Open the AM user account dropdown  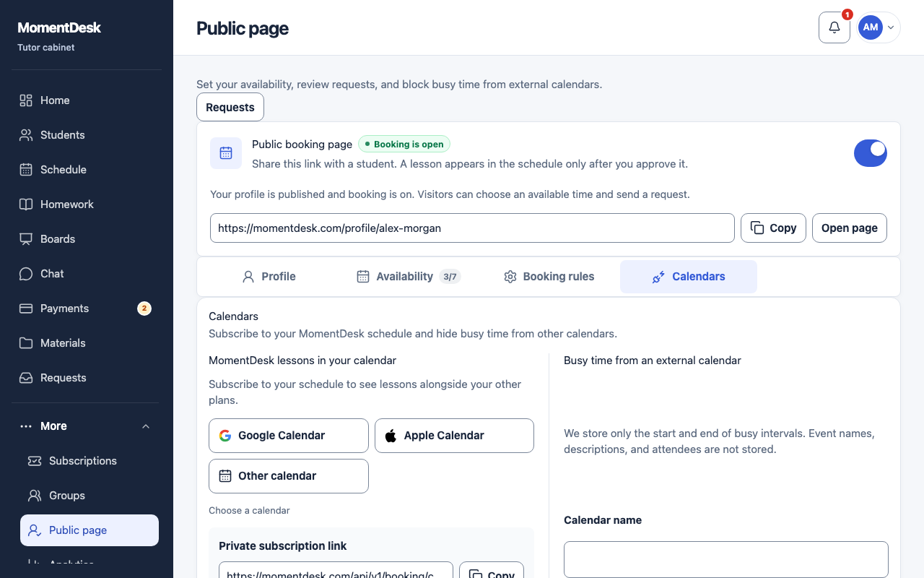878,27
